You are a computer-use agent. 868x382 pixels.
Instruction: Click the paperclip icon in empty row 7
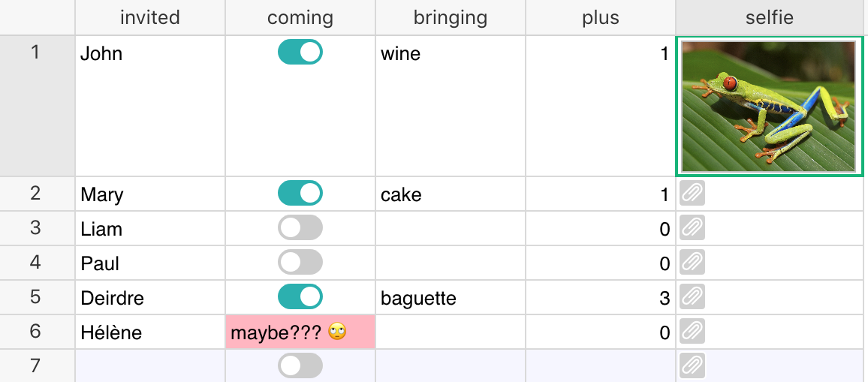click(x=692, y=365)
